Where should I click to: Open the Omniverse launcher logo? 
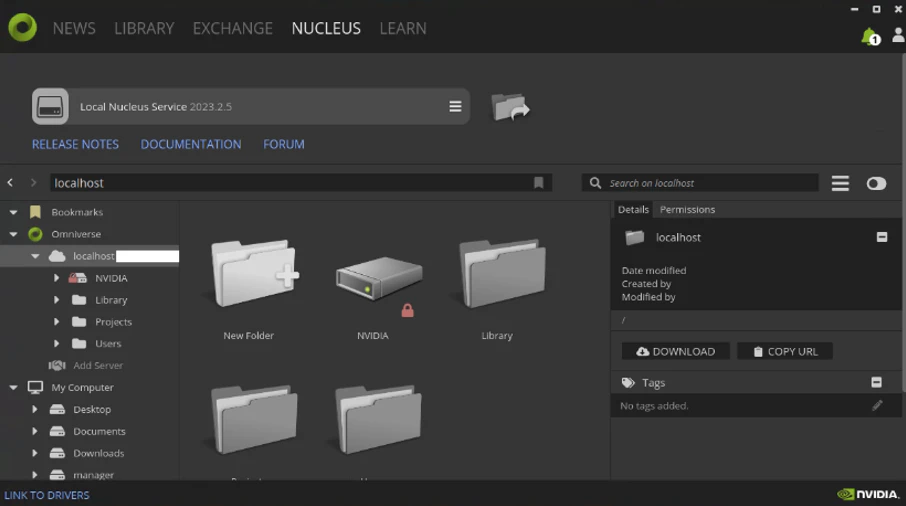click(23, 27)
